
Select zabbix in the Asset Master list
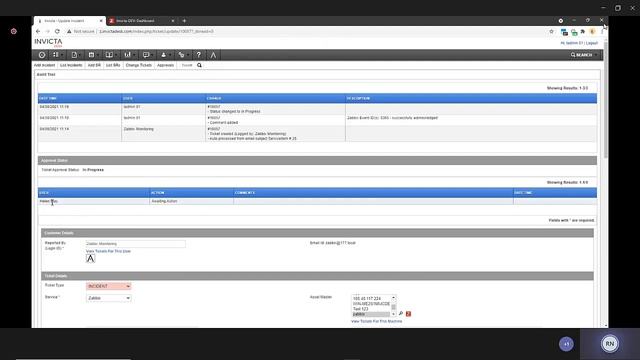point(371,314)
